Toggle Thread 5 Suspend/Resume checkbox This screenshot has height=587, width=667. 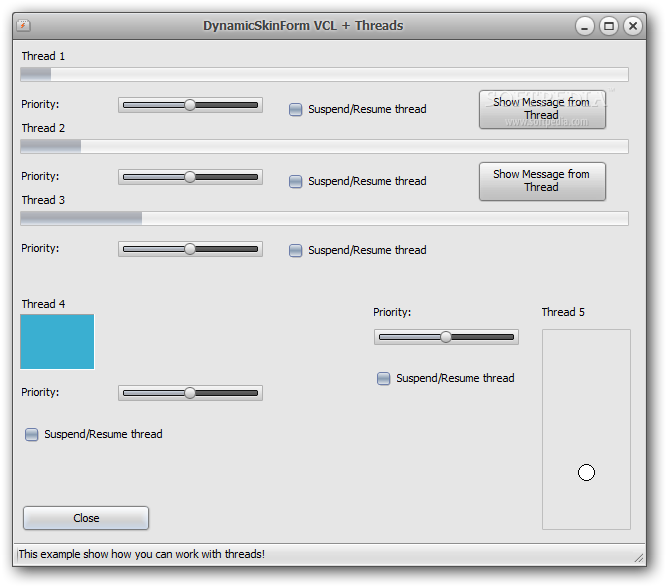coord(383,378)
